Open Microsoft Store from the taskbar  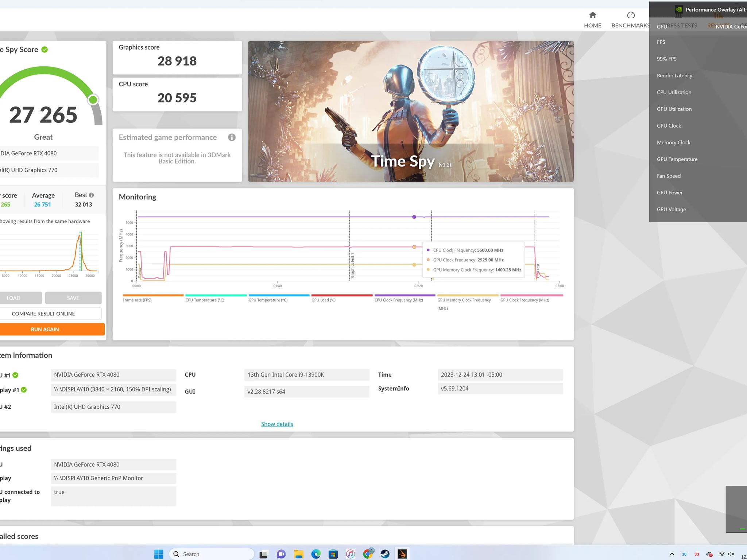(333, 554)
